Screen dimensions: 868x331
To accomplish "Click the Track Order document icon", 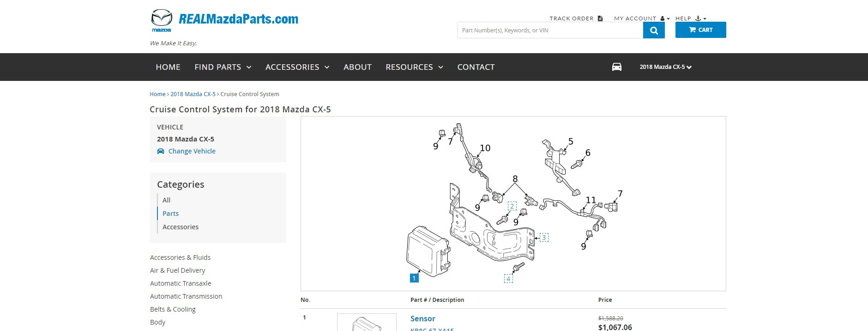I will click(x=600, y=18).
